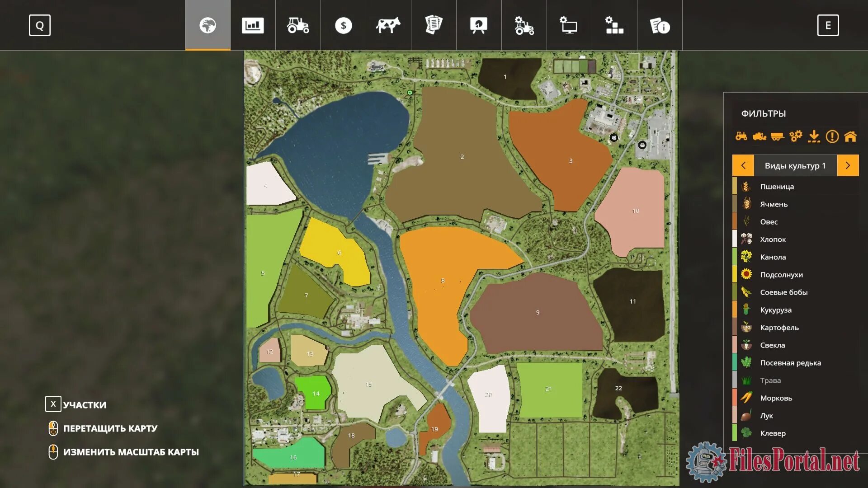Go to previous crop filter page
This screenshot has width=868, height=488.
coord(743,165)
